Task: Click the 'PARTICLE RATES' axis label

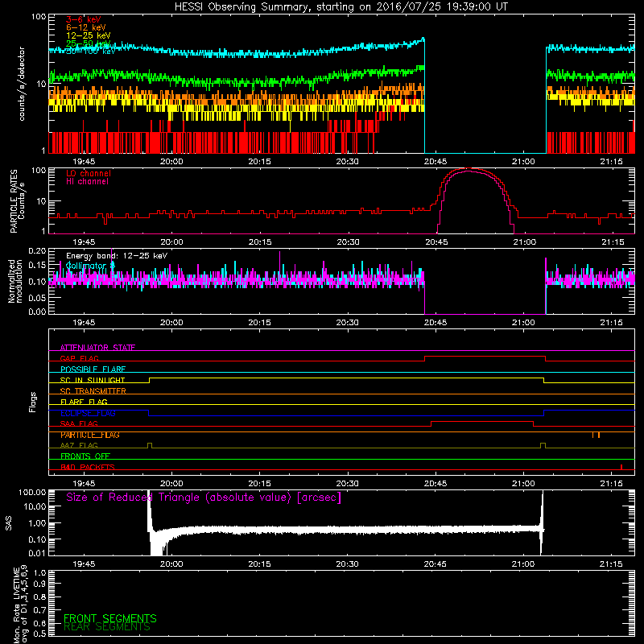Action: 14,201
